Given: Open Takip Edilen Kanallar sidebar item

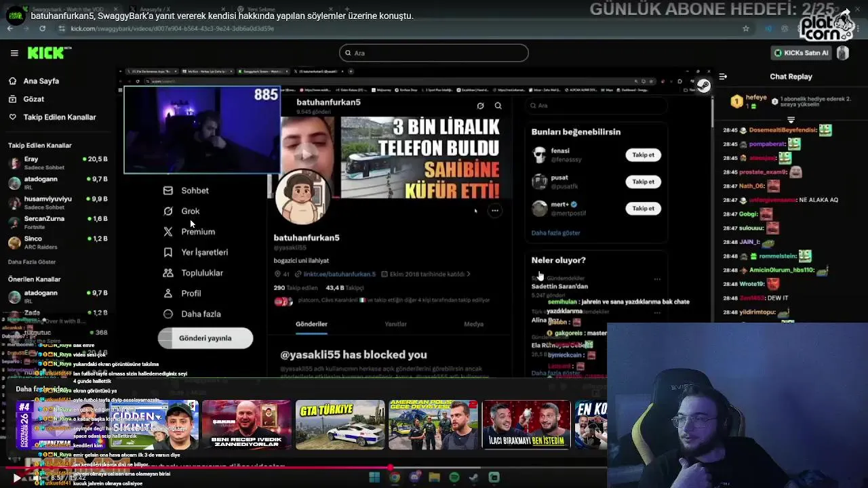Looking at the screenshot, I should click(x=52, y=117).
